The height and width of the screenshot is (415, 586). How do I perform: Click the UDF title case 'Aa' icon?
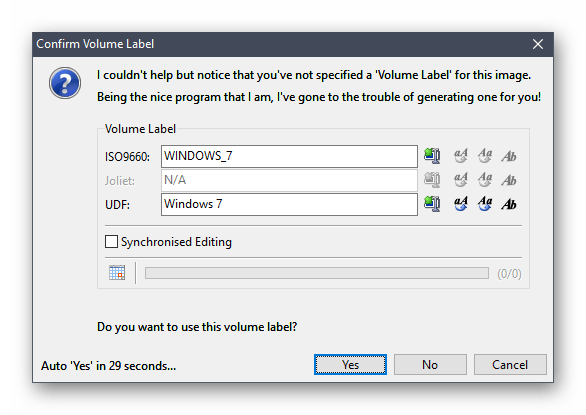tap(485, 204)
